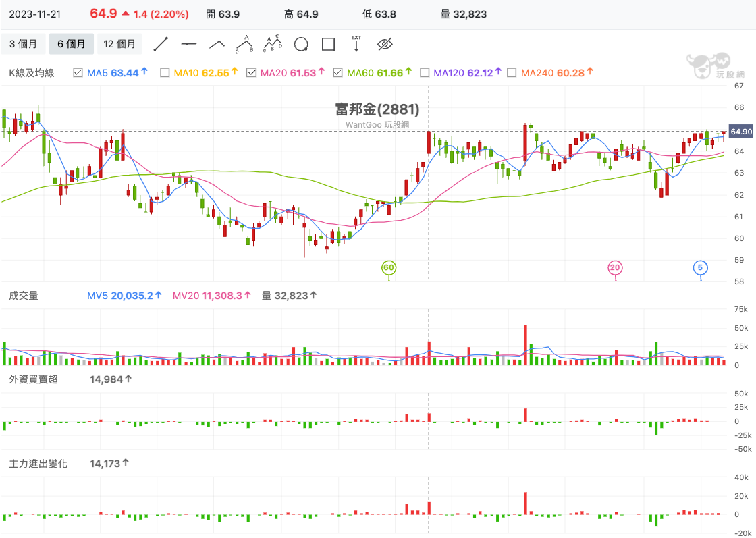Click the blue 5 marker on the chart
Viewport: 756px width, 538px height.
point(700,267)
